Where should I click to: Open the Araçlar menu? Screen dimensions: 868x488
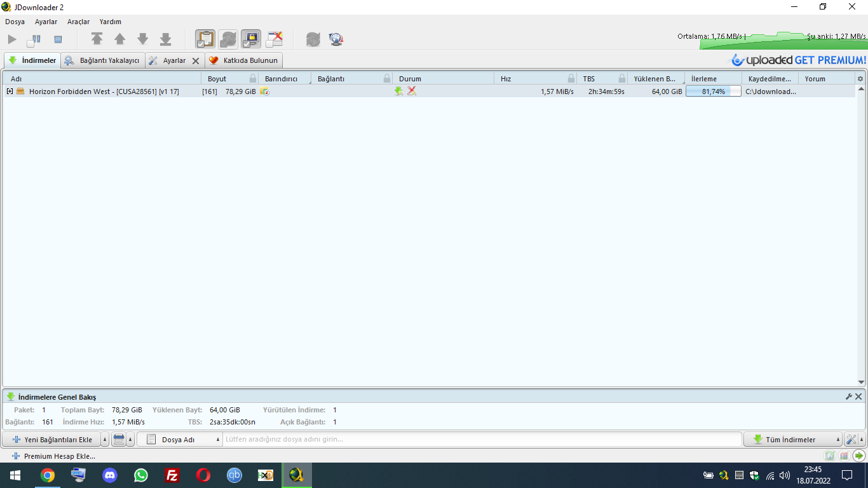tap(78, 22)
